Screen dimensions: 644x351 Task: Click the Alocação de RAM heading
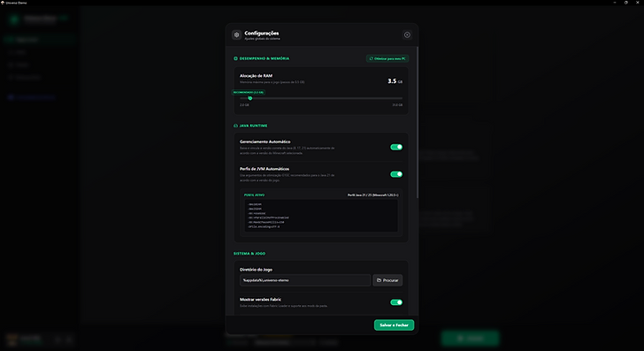256,76
